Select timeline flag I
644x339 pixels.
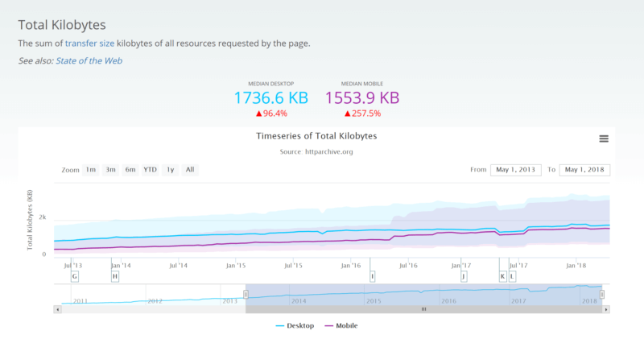372,276
